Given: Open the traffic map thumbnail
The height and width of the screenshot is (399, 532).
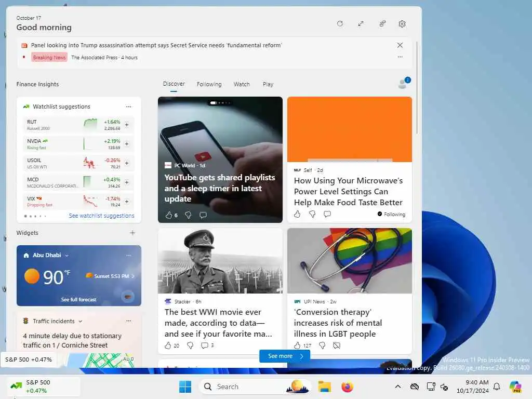Looking at the screenshot, I should [x=101, y=361].
